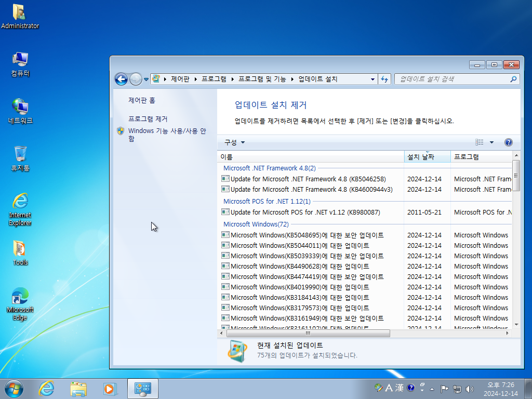Select the 제어판 breadcrumb
Image resolution: width=532 pixels, height=399 pixels.
(180, 79)
